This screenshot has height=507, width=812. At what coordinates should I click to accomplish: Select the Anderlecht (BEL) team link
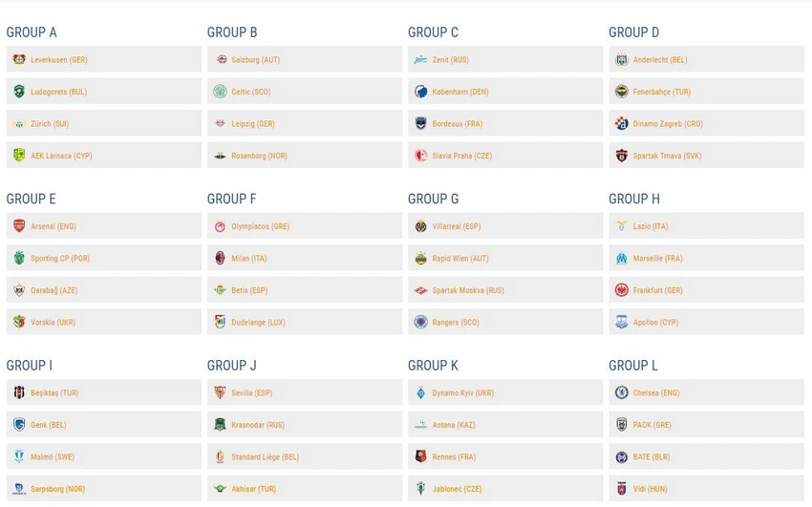click(660, 60)
